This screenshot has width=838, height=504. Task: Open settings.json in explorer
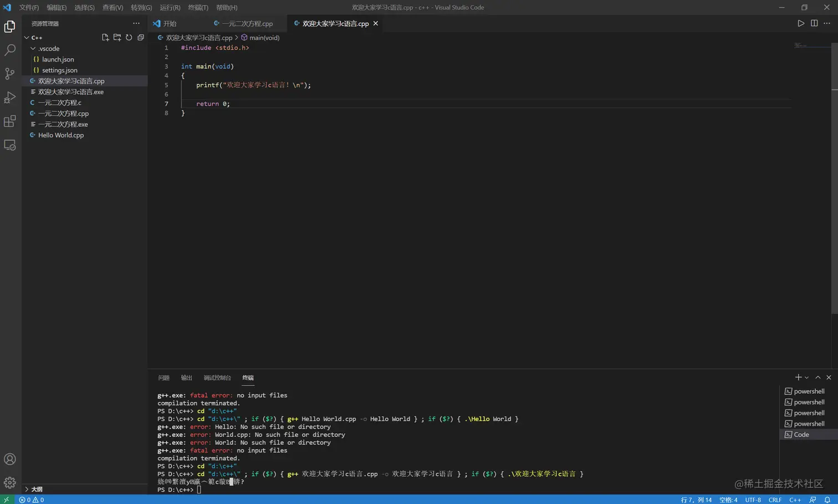[x=85, y=70]
